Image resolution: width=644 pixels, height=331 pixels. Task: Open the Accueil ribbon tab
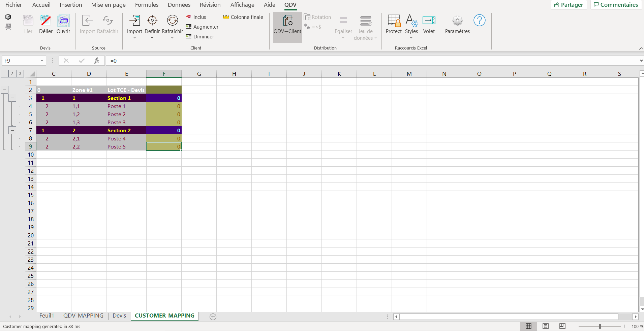click(x=41, y=5)
